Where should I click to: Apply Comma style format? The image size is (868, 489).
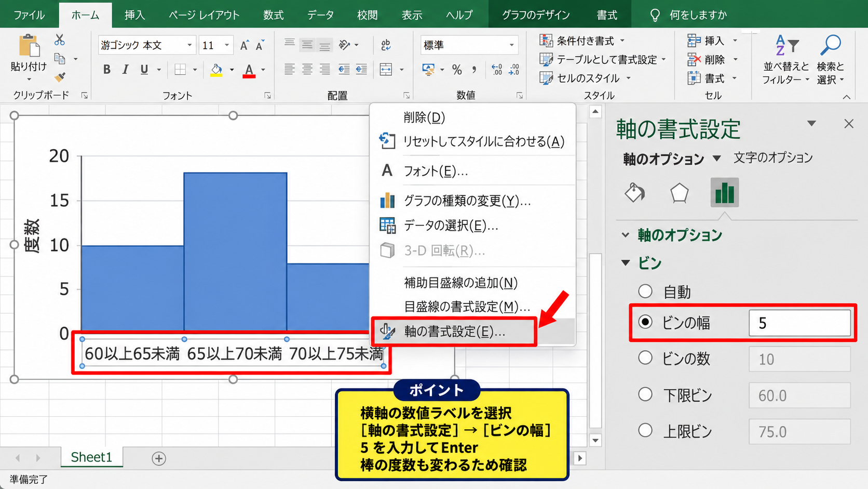[x=474, y=70]
